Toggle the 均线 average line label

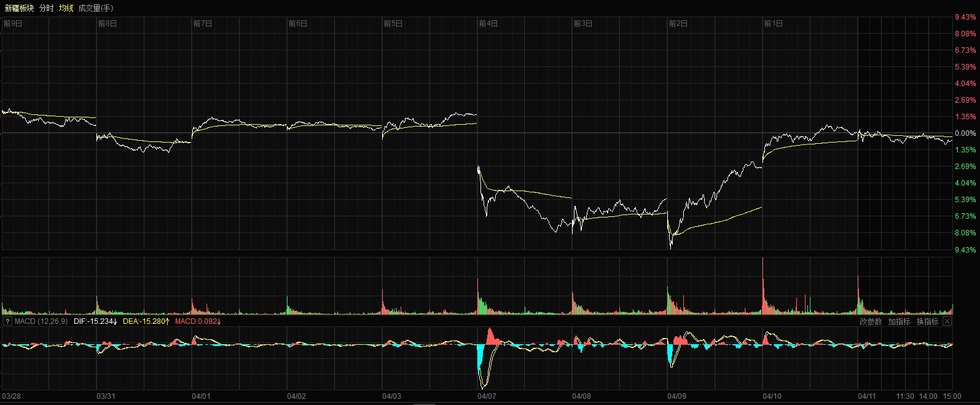(x=66, y=8)
